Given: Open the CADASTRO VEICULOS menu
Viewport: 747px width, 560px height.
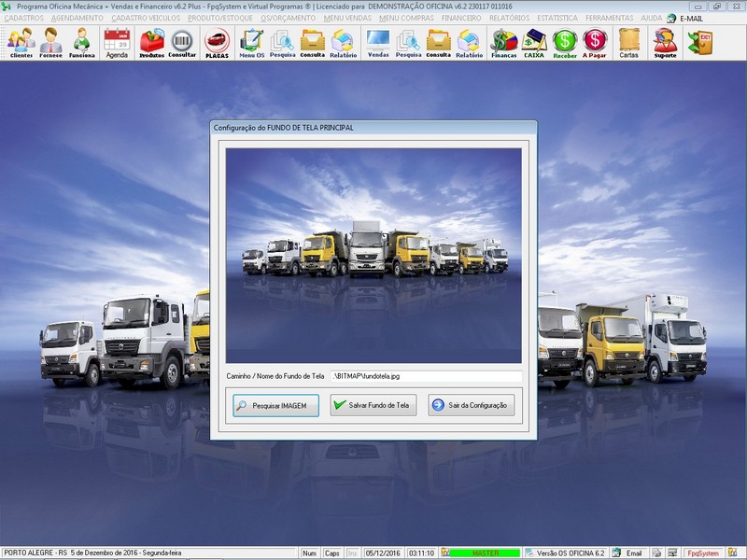Looking at the screenshot, I should coord(146,18).
